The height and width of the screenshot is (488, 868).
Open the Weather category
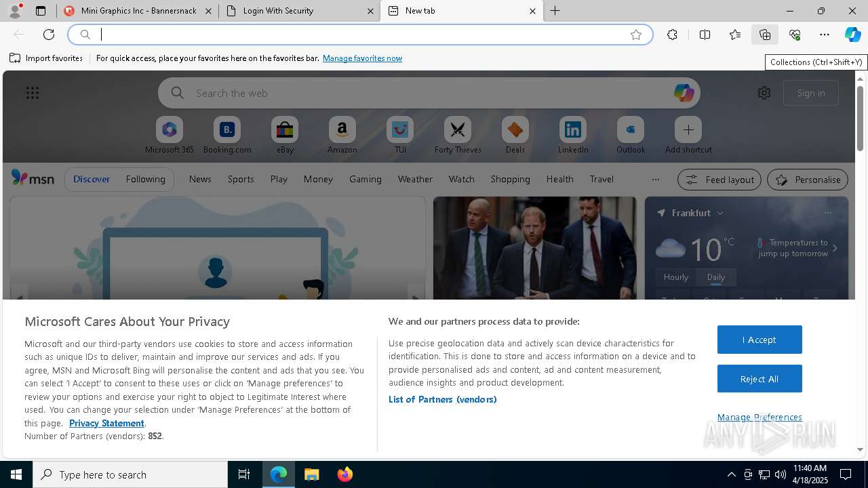[x=415, y=179]
